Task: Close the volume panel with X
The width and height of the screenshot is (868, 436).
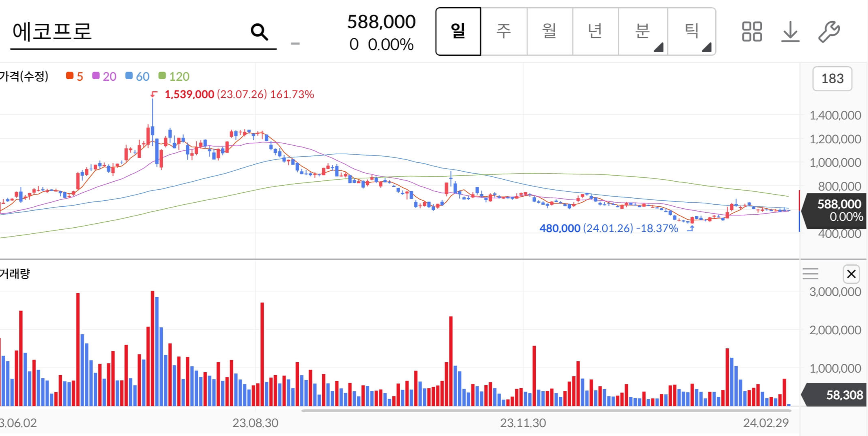Action: 851,274
